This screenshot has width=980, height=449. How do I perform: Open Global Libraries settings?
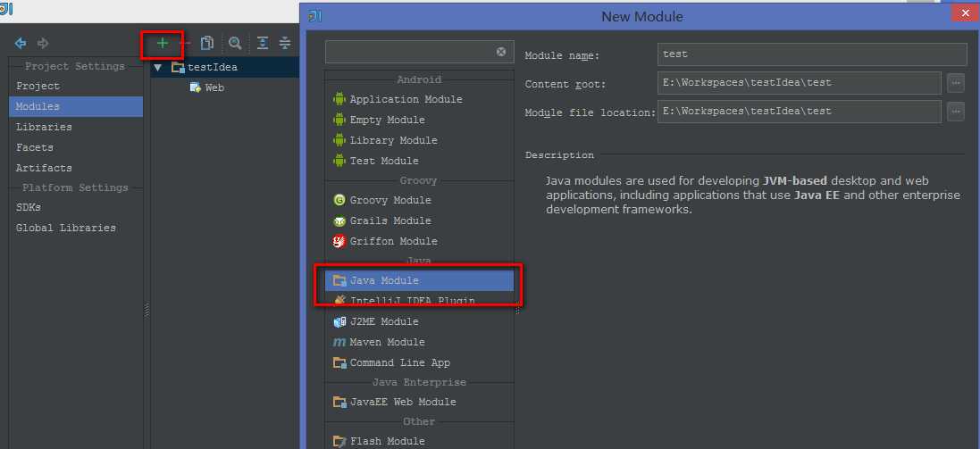pos(76,228)
